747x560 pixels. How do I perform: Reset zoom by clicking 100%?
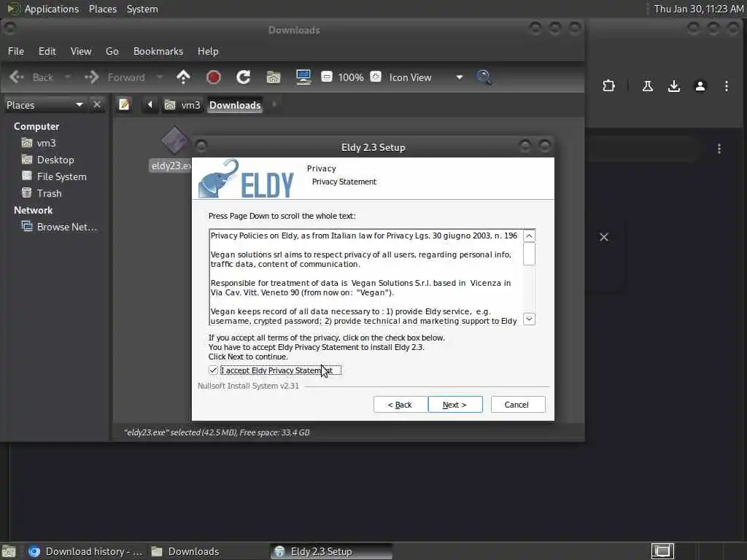(x=351, y=77)
